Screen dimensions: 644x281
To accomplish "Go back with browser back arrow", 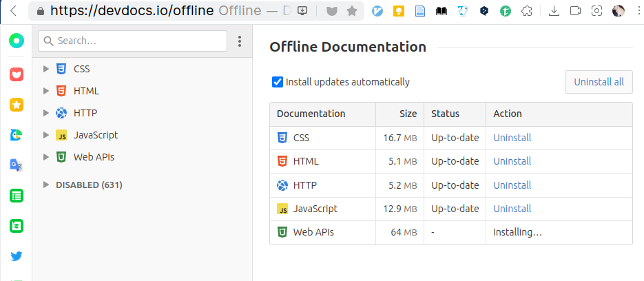I will (13, 11).
